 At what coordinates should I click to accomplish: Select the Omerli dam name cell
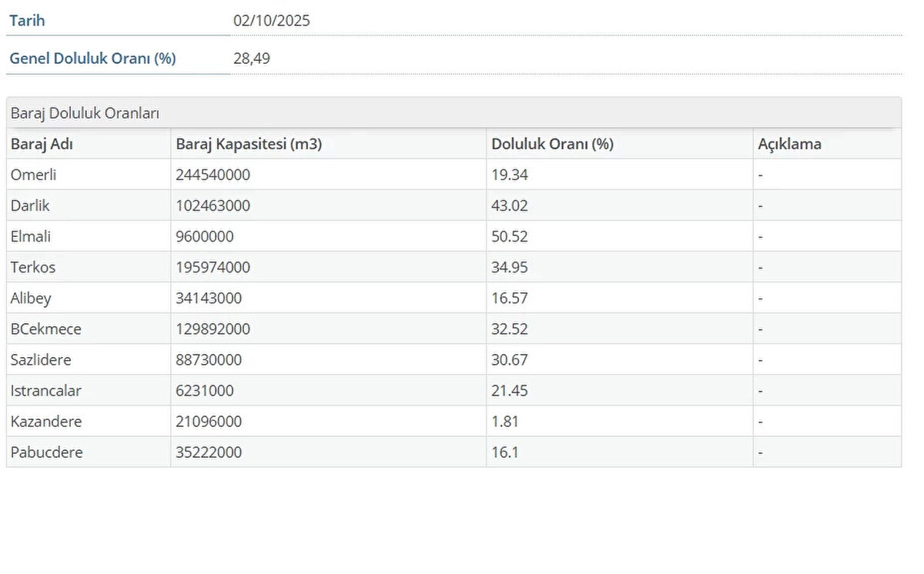(x=34, y=175)
